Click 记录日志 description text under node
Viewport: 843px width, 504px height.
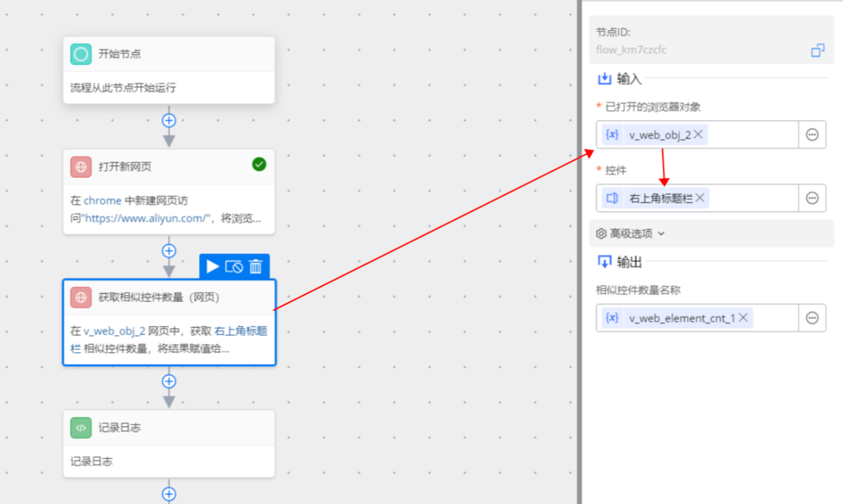click(x=91, y=462)
